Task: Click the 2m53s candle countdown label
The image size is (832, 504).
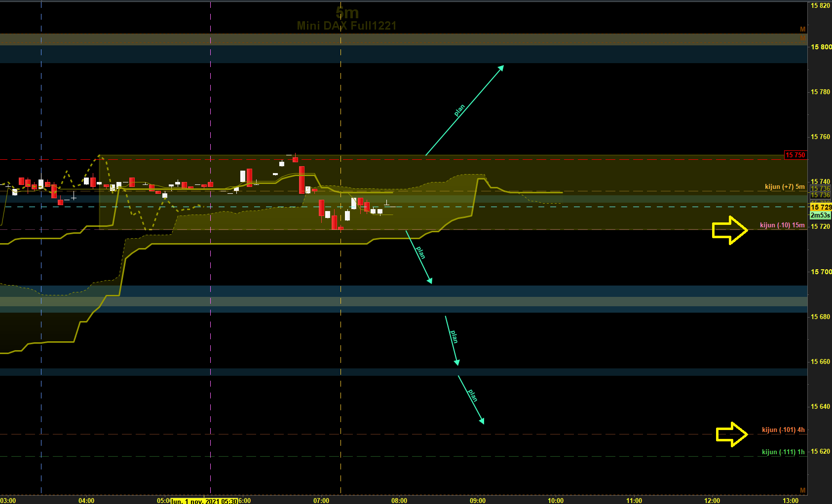Action: [x=820, y=215]
